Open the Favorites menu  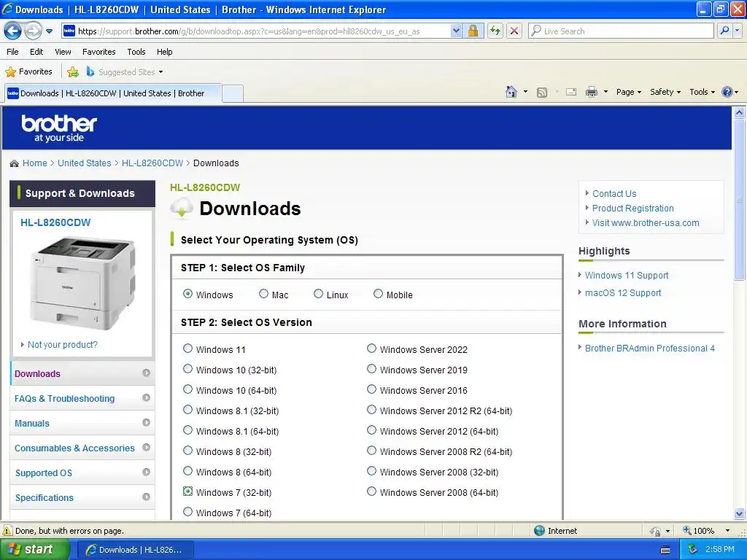[98, 52]
